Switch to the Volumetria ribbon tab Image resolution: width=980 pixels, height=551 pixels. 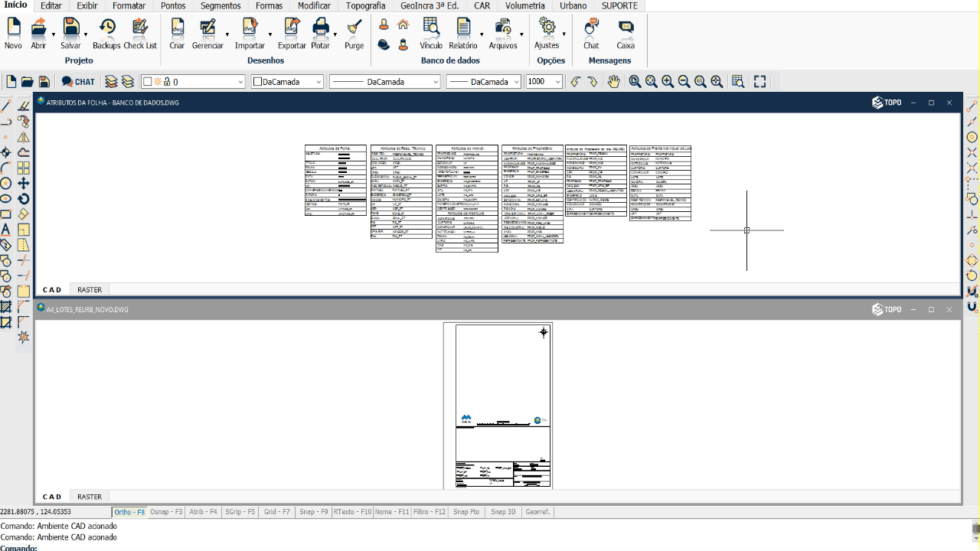tap(524, 5)
